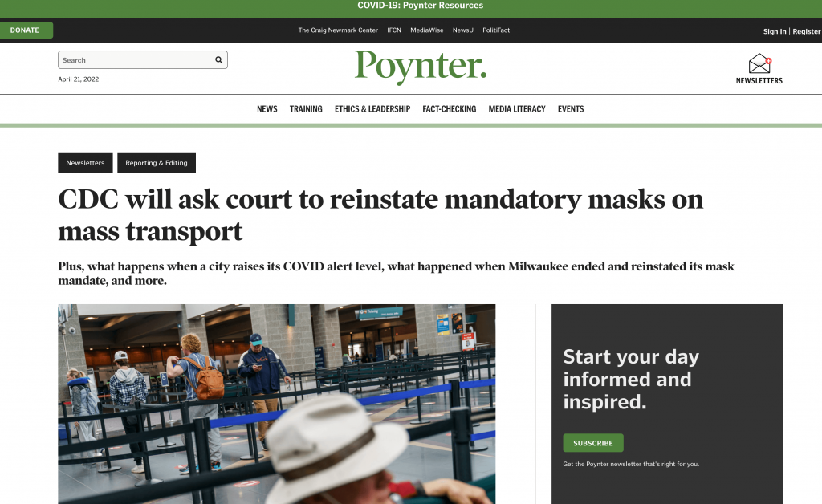Open the FACT-CHECKING menu item
The width and height of the screenshot is (822, 504).
[450, 109]
